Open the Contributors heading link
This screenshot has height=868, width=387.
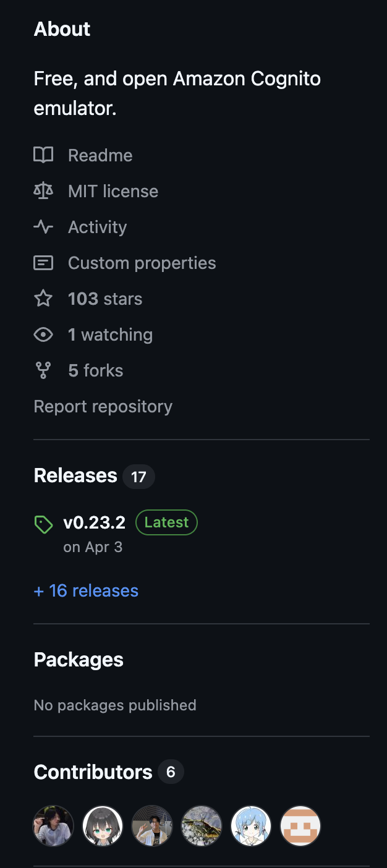93,772
